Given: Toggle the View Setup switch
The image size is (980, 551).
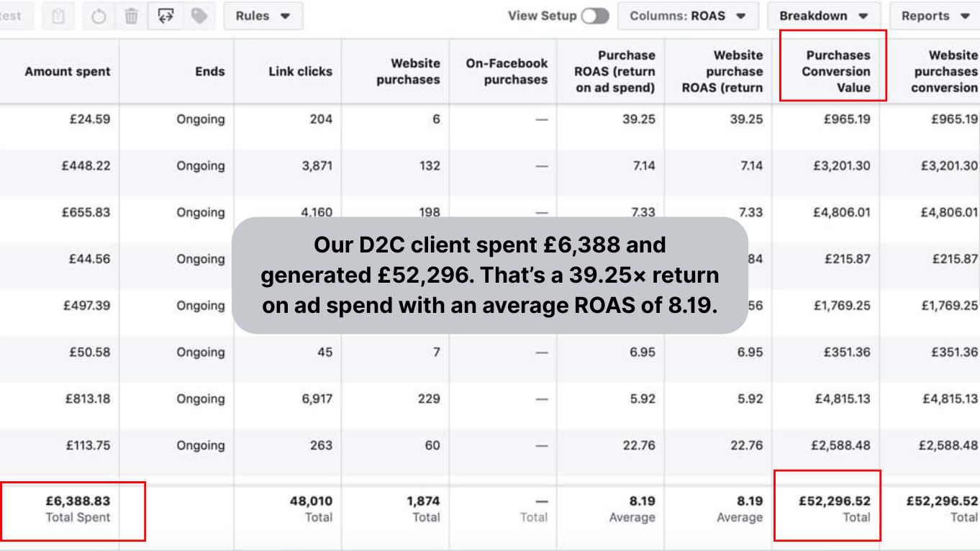Looking at the screenshot, I should (595, 16).
